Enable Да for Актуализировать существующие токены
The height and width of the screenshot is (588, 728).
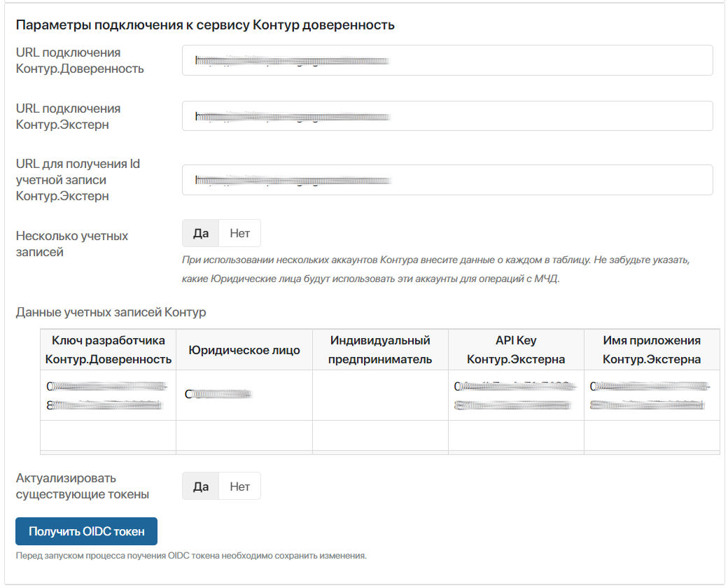coord(201,486)
